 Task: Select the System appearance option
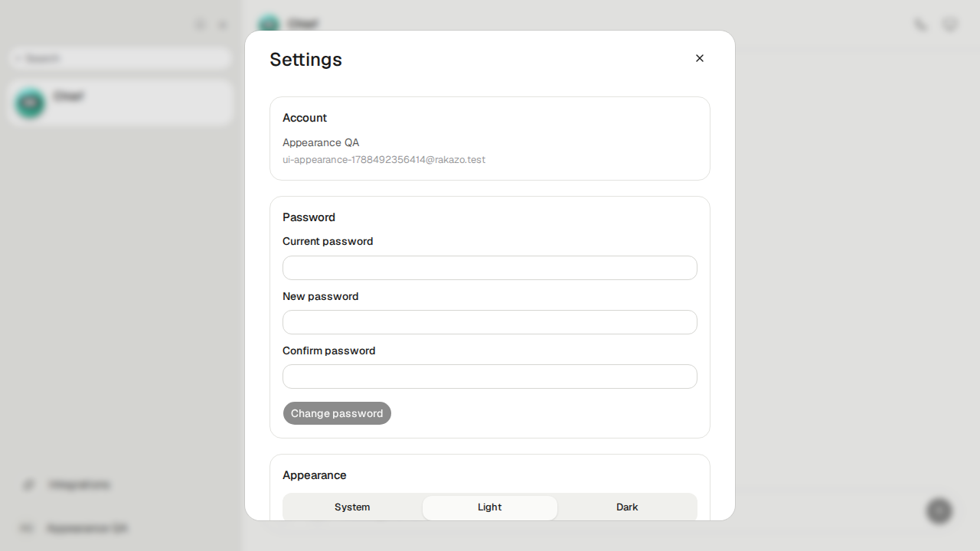coord(352,507)
